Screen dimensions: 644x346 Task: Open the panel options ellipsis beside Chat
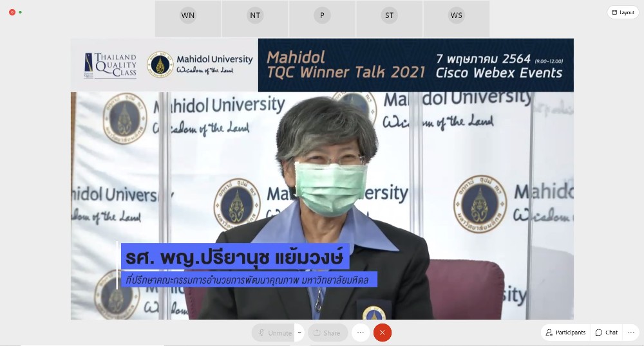click(x=631, y=332)
